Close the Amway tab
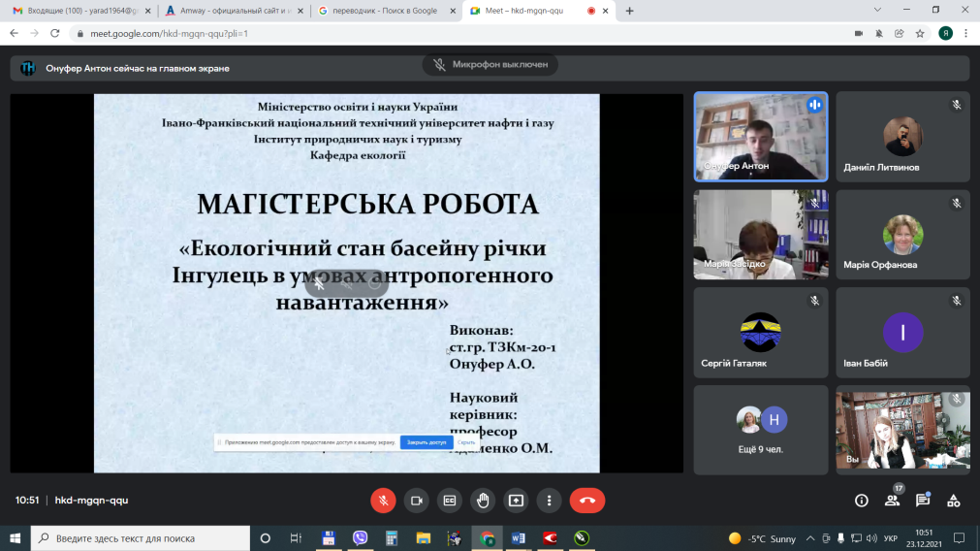The image size is (980, 551). (x=300, y=11)
